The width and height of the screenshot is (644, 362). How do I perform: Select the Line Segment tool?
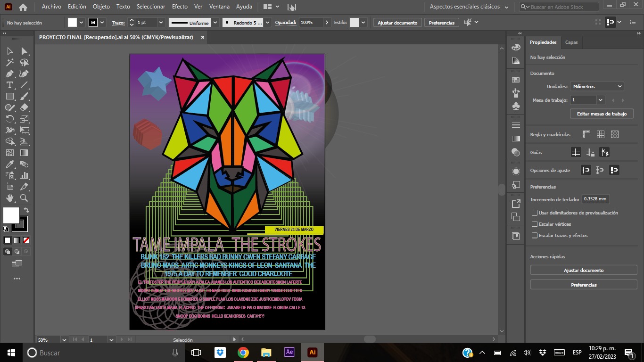[24, 85]
